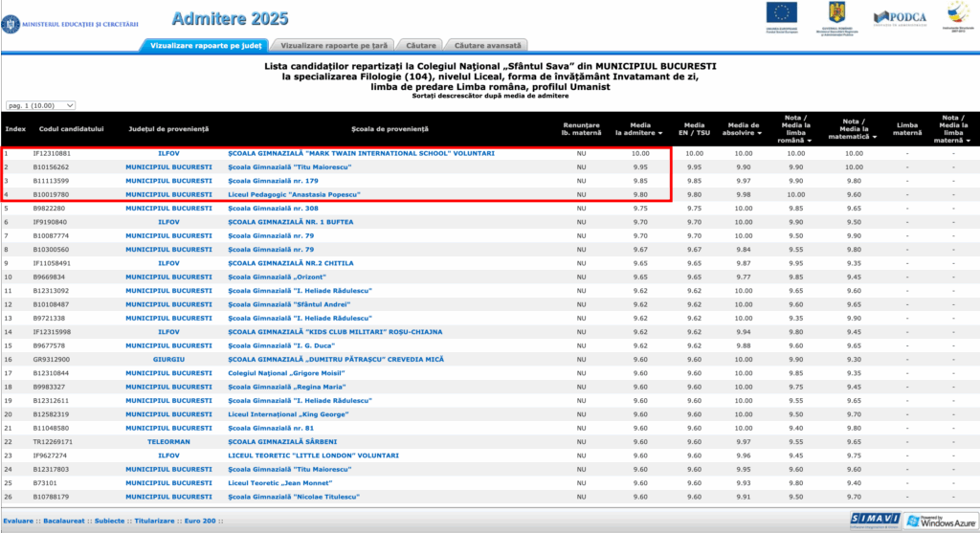
Task: Open 'Mark Twain International School' Voluntari link
Action: coord(361,153)
